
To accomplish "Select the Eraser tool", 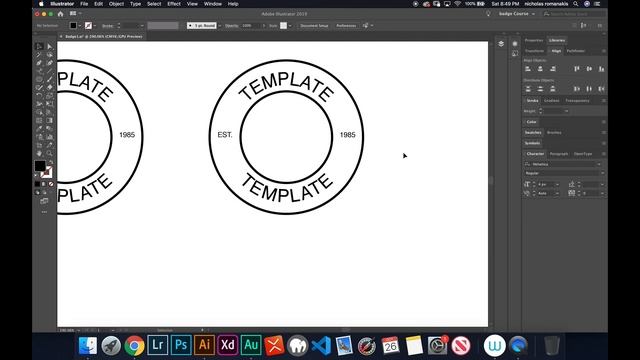I will (x=49, y=87).
